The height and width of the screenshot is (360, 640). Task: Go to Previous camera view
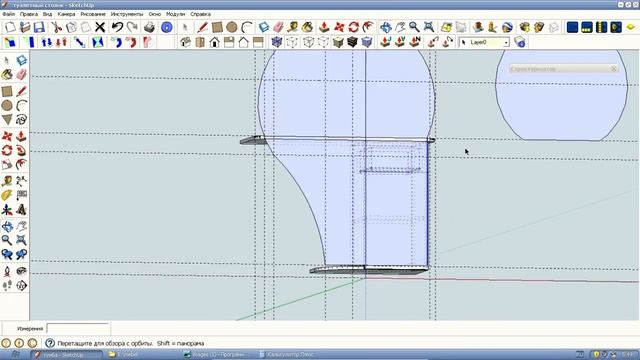(x=7, y=255)
